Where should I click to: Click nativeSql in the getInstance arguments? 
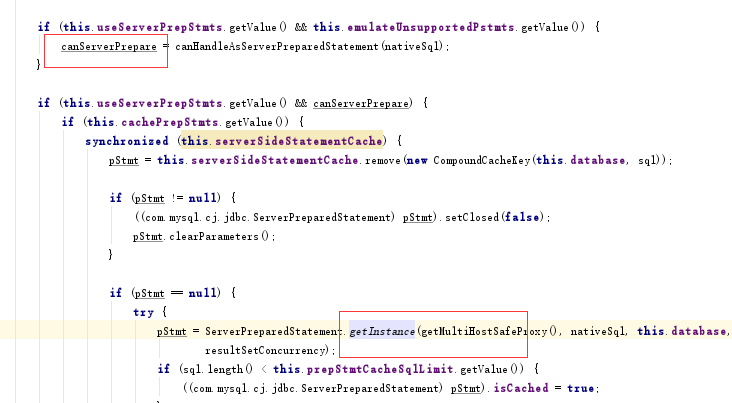598,331
